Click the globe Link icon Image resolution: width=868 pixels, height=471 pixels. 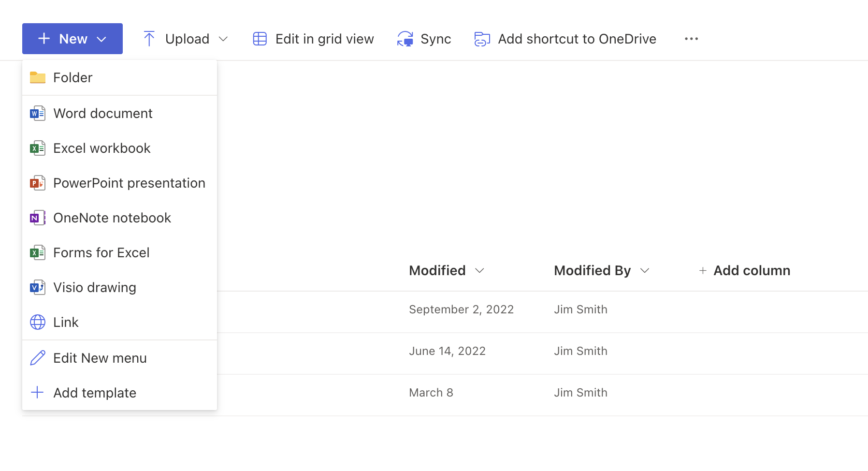(38, 322)
